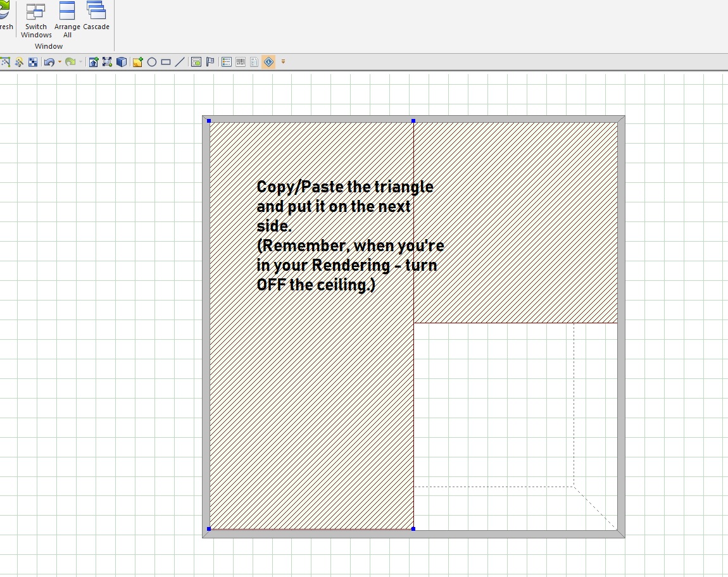This screenshot has width=728, height=577.
Task: Expand the toolbar overflow options arrow
Action: tap(283, 62)
